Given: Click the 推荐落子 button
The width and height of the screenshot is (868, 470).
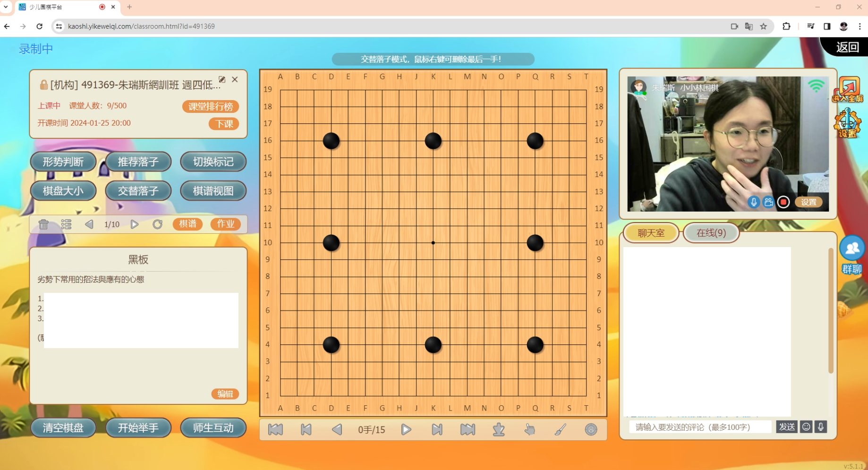Looking at the screenshot, I should [138, 162].
